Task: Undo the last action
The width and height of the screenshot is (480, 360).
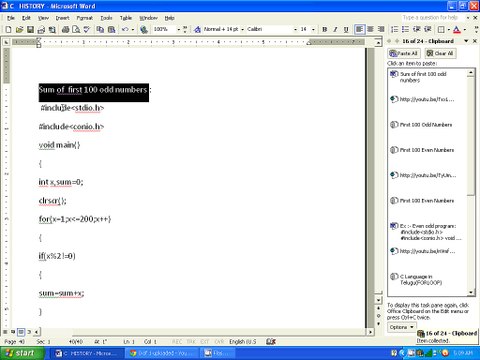Action: [125, 29]
